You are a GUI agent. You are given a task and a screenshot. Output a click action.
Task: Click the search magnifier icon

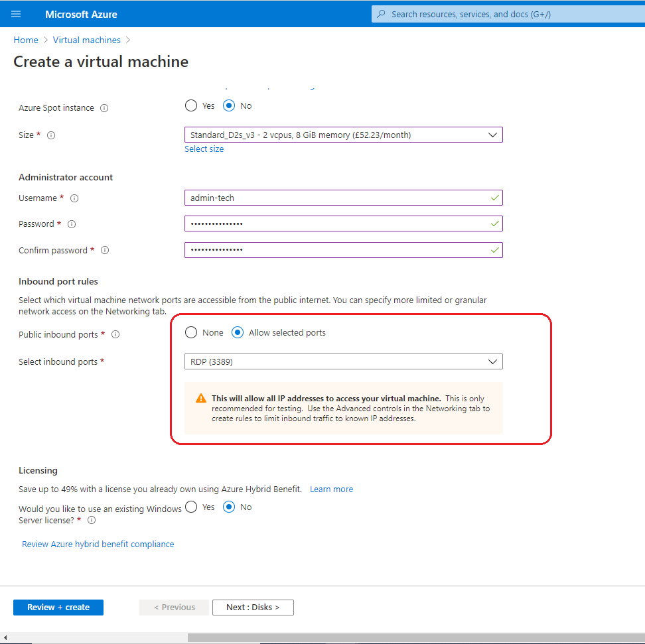[382, 14]
